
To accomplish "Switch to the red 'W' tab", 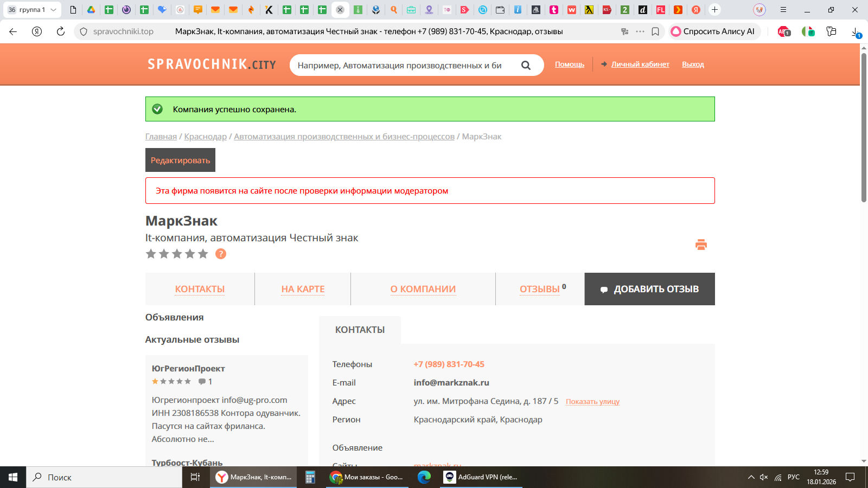I will click(572, 10).
